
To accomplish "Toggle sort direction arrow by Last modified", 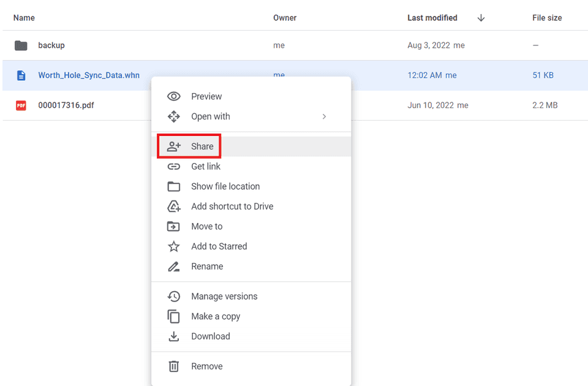I will pyautogui.click(x=481, y=18).
